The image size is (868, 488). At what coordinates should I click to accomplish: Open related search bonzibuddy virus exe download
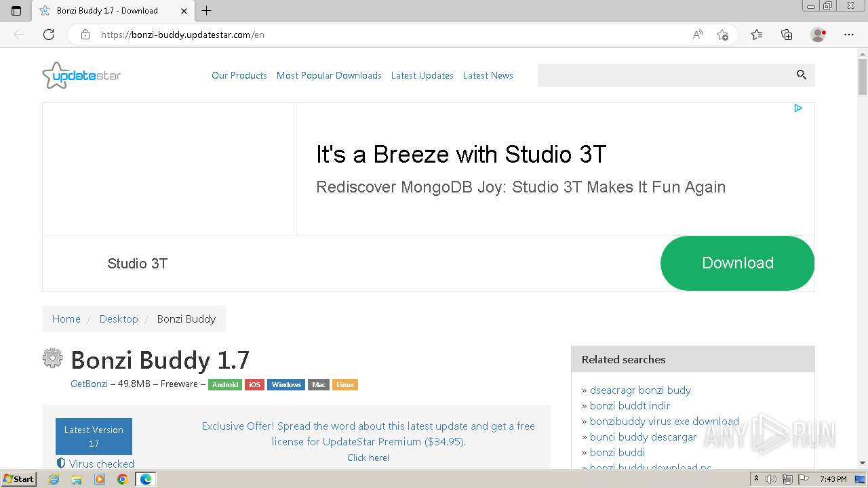665,421
